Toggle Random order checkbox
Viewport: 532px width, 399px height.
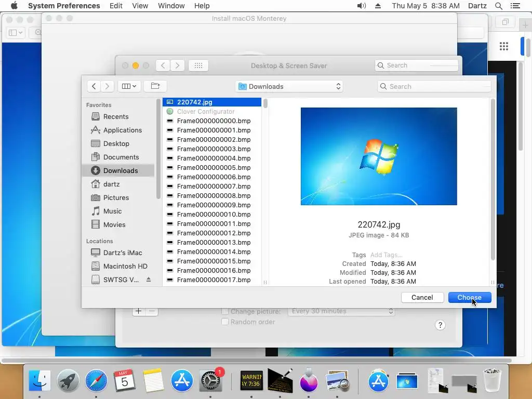(x=224, y=322)
